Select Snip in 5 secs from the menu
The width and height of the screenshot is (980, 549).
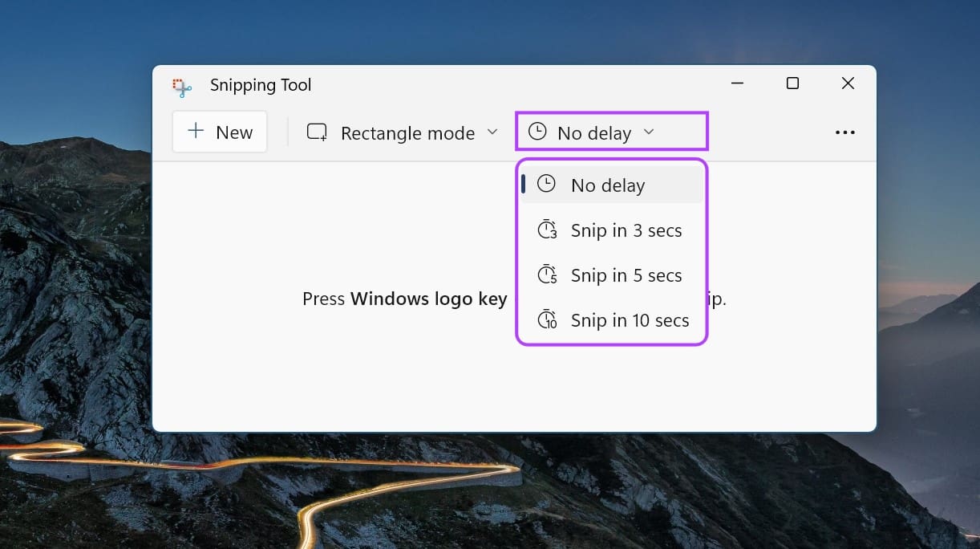click(626, 274)
